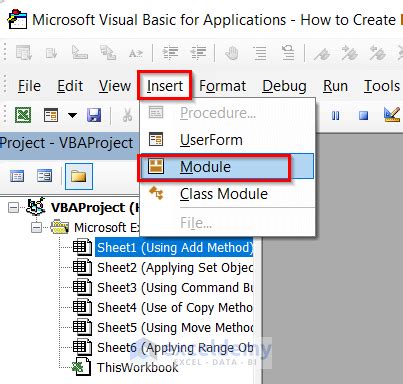Click the Toggle Breakpoint hand icon
The height and width of the screenshot is (384, 403).
coord(232,53)
